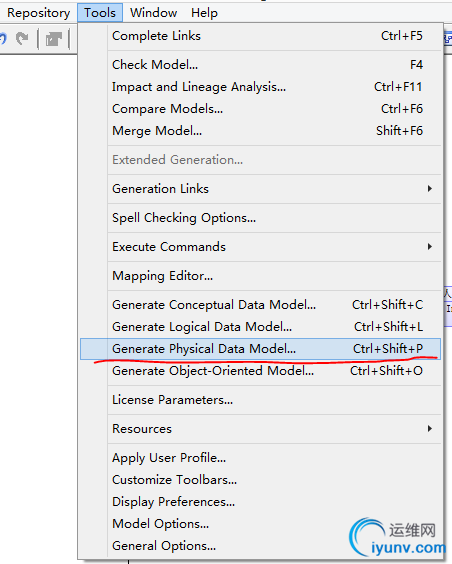The height and width of the screenshot is (564, 452).
Task: Click the redo arrow toolbar icon
Action: [x=22, y=38]
